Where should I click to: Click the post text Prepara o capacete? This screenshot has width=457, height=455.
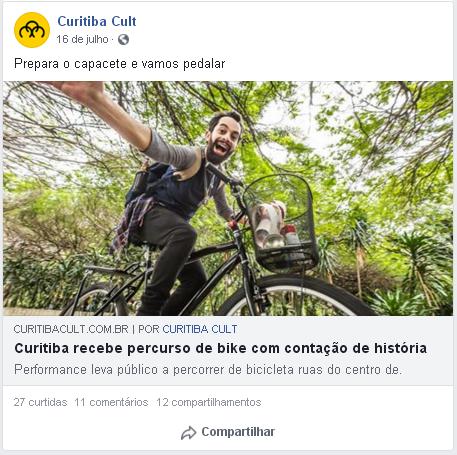coord(120,64)
